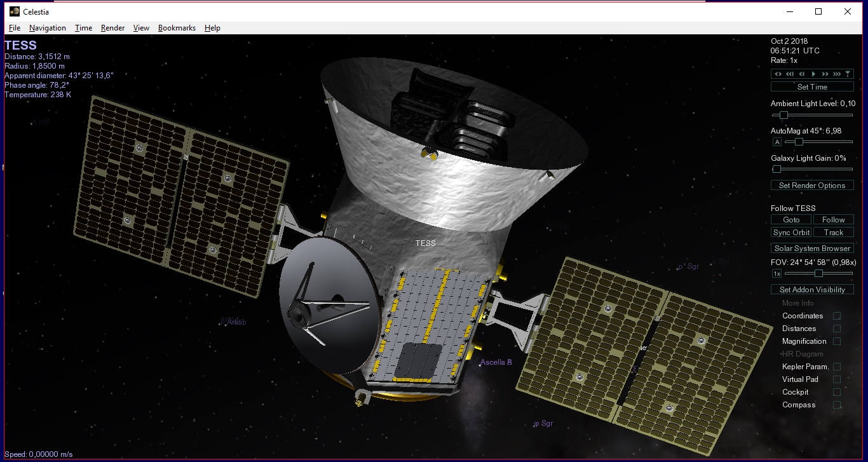Click the Apparent diameter readout
The image size is (868, 462).
coord(59,76)
